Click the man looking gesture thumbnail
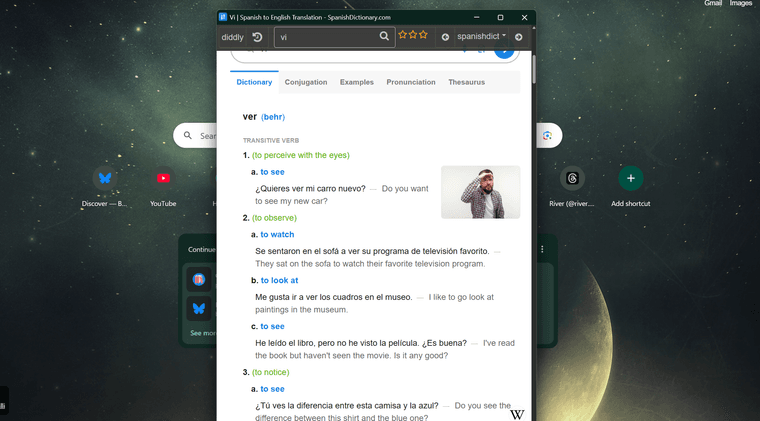Image resolution: width=760 pixels, height=421 pixels. coord(480,192)
